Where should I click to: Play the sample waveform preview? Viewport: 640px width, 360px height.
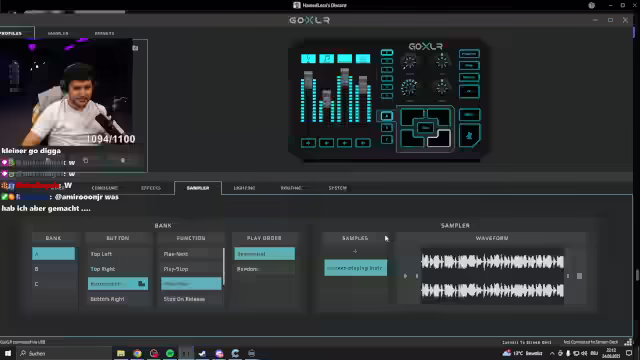point(405,276)
